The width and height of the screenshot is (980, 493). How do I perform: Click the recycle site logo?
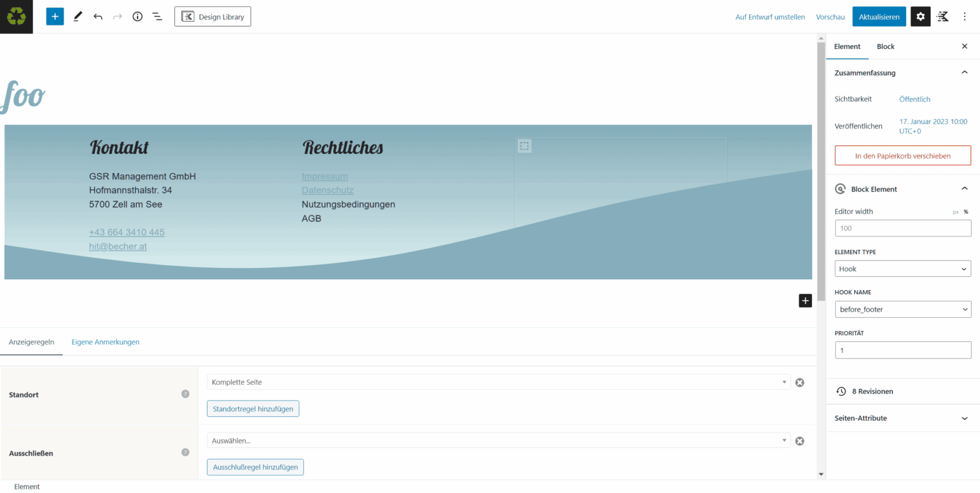(16, 16)
